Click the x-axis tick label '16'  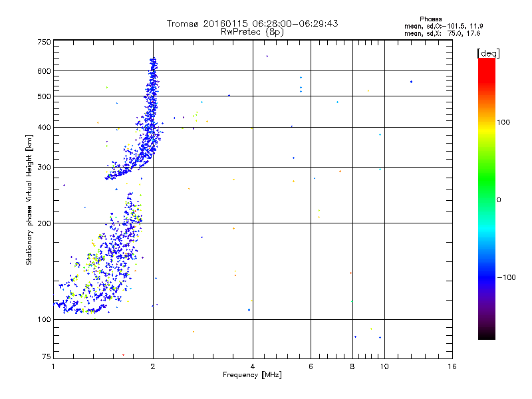click(x=452, y=366)
